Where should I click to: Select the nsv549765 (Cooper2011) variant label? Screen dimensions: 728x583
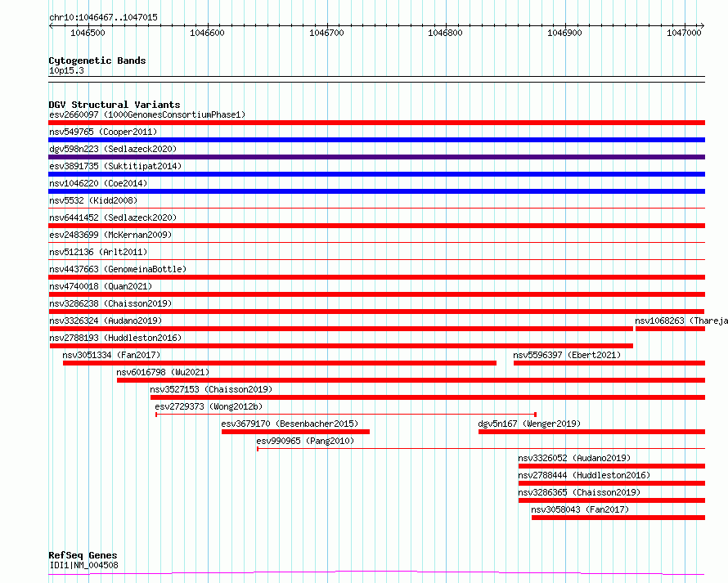[103, 132]
